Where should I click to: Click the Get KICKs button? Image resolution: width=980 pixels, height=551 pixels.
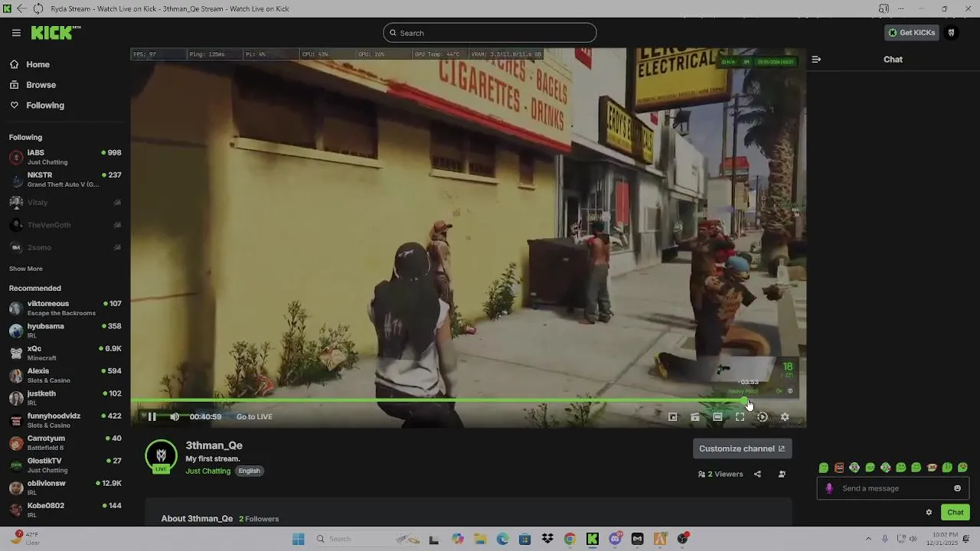click(912, 33)
